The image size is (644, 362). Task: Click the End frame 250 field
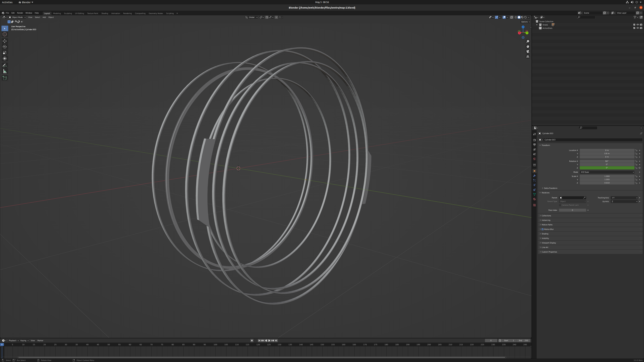[x=523, y=341]
